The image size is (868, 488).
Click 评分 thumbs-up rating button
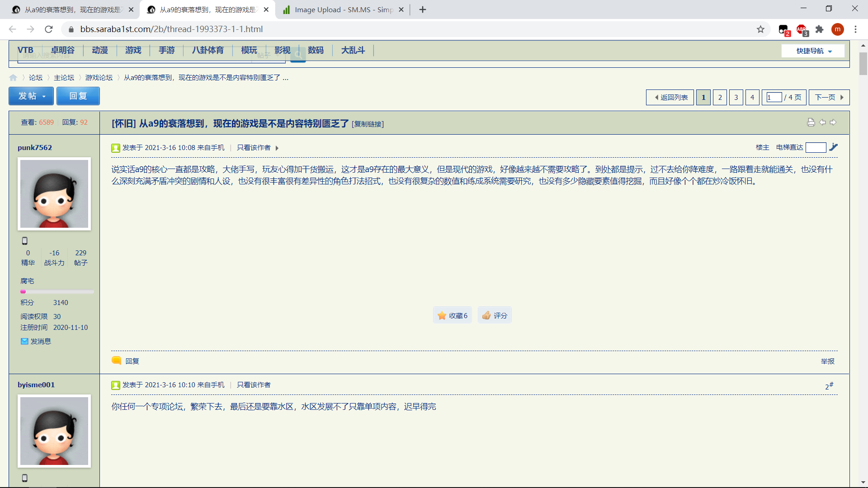pyautogui.click(x=495, y=315)
